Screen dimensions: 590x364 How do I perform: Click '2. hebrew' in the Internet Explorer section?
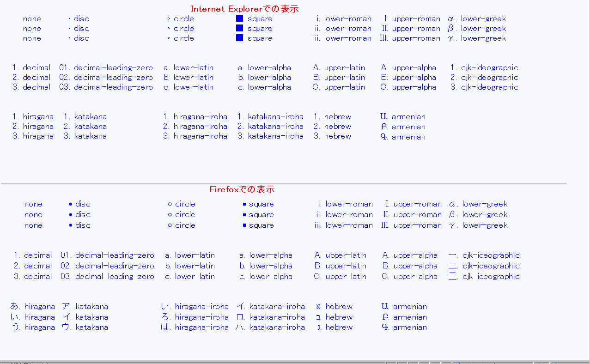[332, 127]
